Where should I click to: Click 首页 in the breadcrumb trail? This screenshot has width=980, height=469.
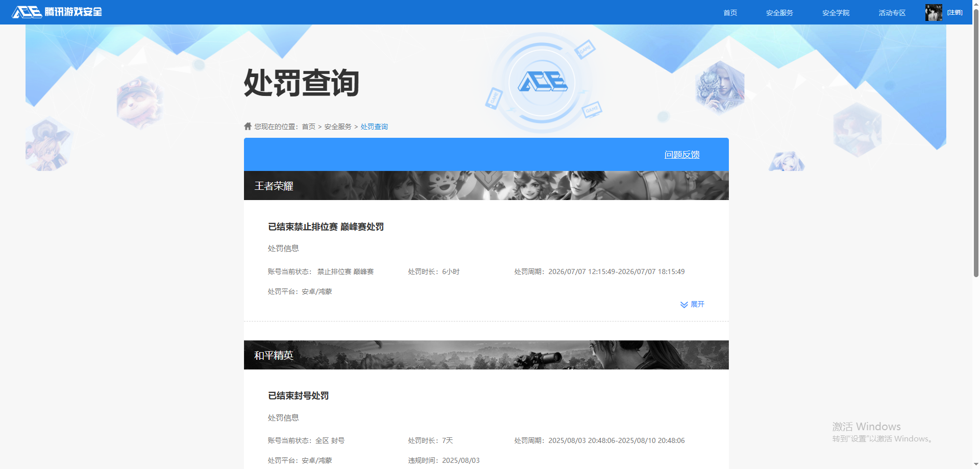point(309,127)
